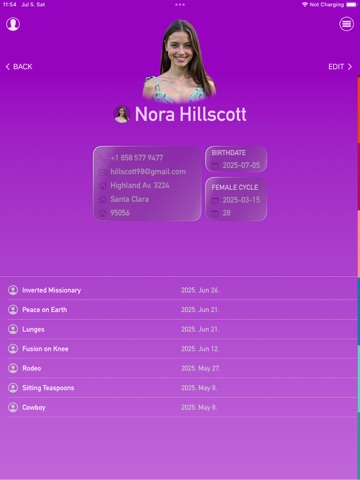The image size is (360, 480).
Task: Tap the small avatar beside Nora Hillscott
Action: 122,114
